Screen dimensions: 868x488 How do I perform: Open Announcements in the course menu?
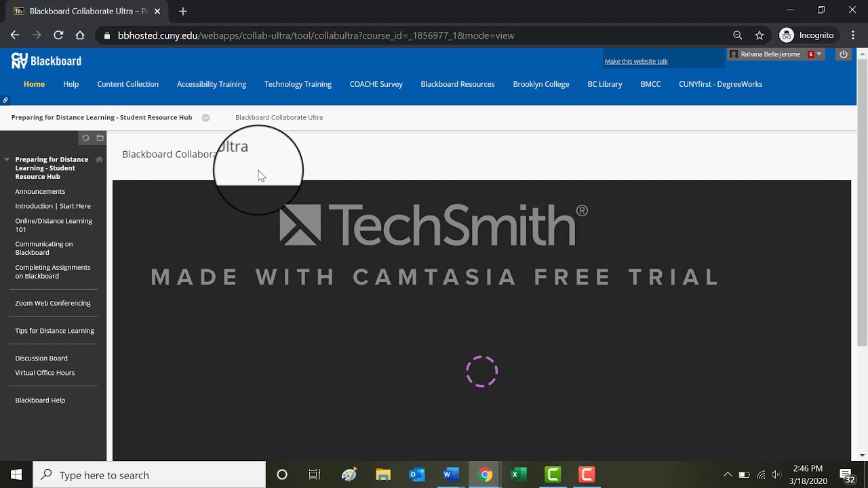40,191
